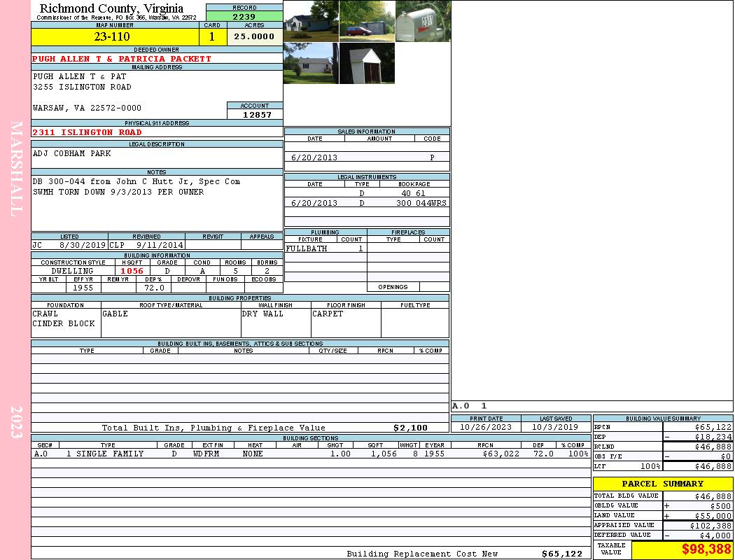This screenshot has height=560, width=735.
Task: Click the red 1056 square footage value
Action: click(x=132, y=271)
